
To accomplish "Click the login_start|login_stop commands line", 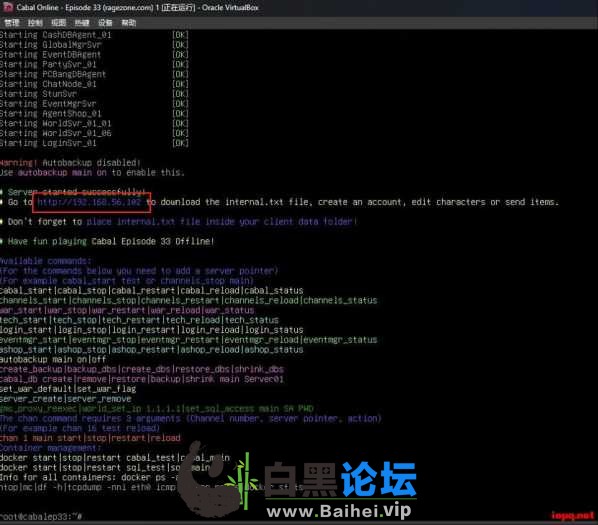I will pyautogui.click(x=151, y=330).
